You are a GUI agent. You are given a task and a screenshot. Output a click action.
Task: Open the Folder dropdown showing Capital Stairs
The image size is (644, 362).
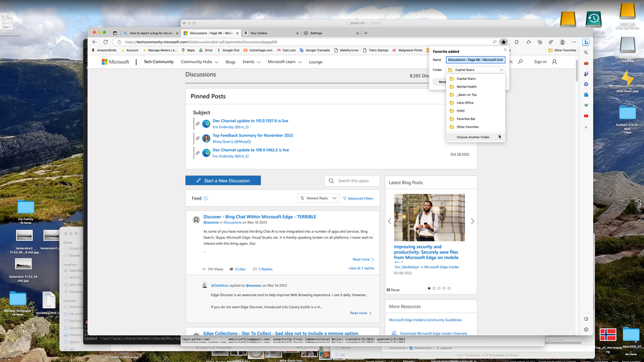click(476, 70)
